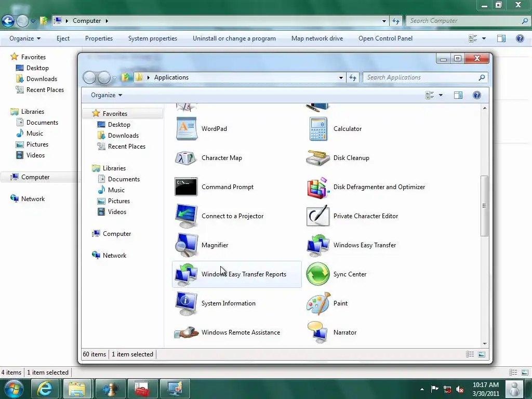This screenshot has width=532, height=399.
Task: Select the Character Map icon
Action: [185, 158]
